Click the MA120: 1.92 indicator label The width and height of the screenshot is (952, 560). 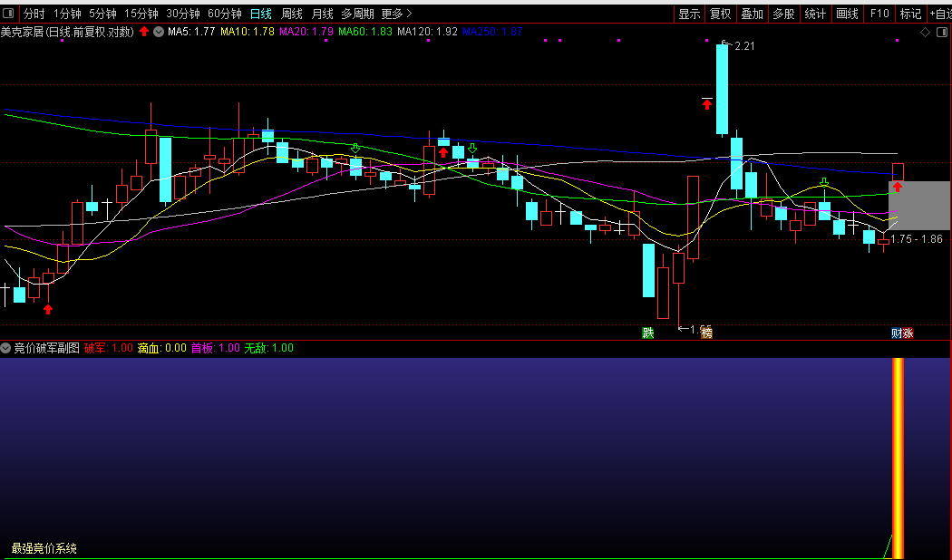click(x=427, y=32)
